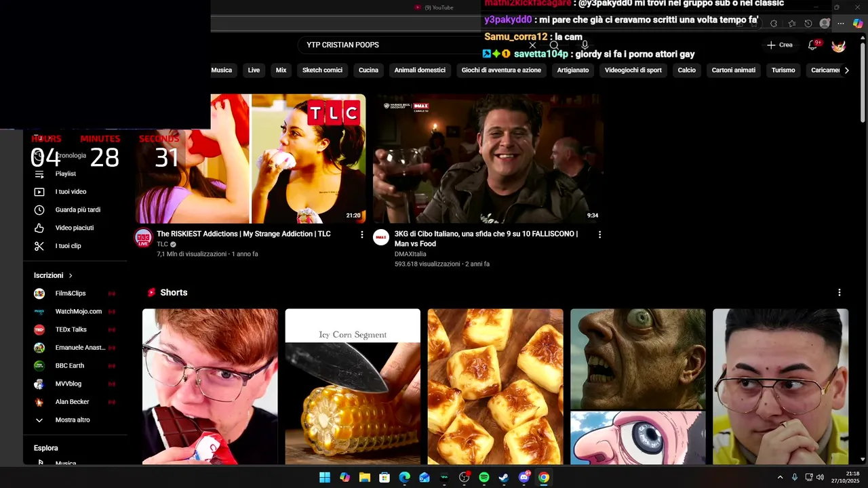Select the Artigianato chip
868x488 pixels.
(x=573, y=70)
